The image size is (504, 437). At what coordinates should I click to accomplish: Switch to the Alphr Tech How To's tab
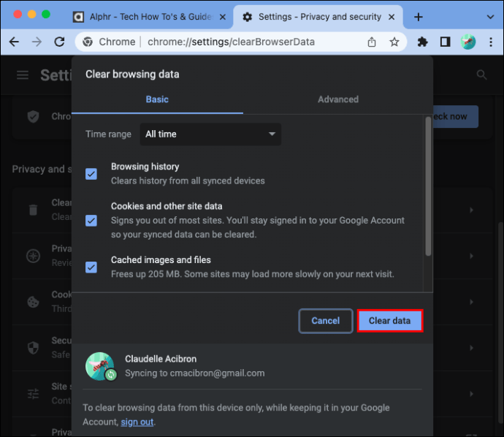pos(150,17)
